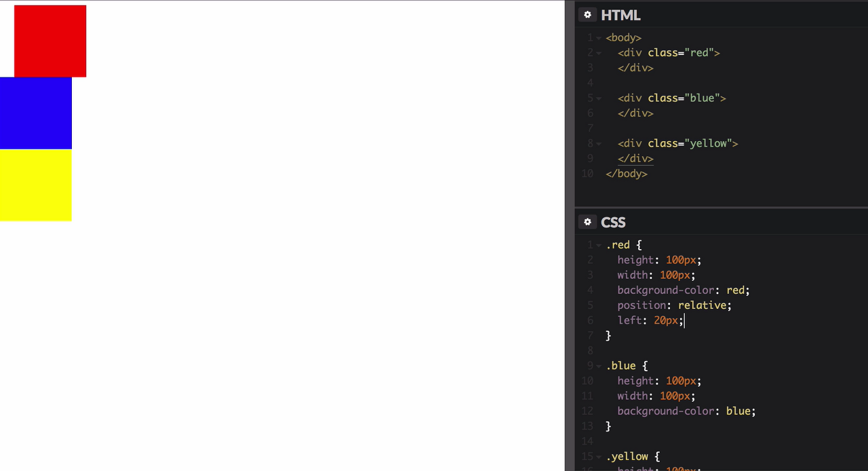Click line number 4 in the CSS gutter
The width and height of the screenshot is (868, 471).
click(591, 290)
